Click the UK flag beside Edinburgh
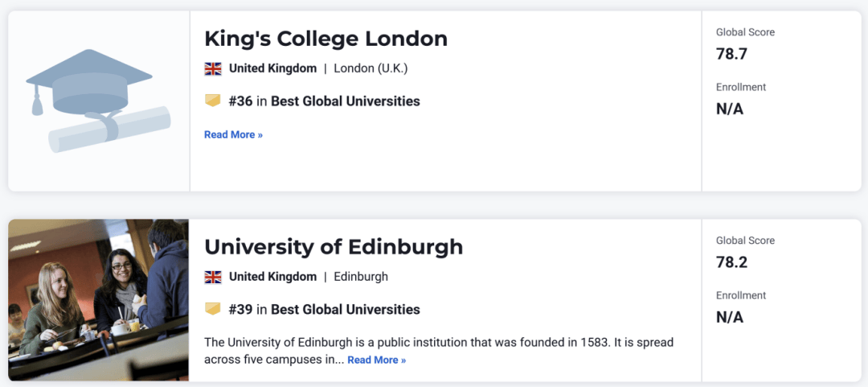 pos(212,277)
